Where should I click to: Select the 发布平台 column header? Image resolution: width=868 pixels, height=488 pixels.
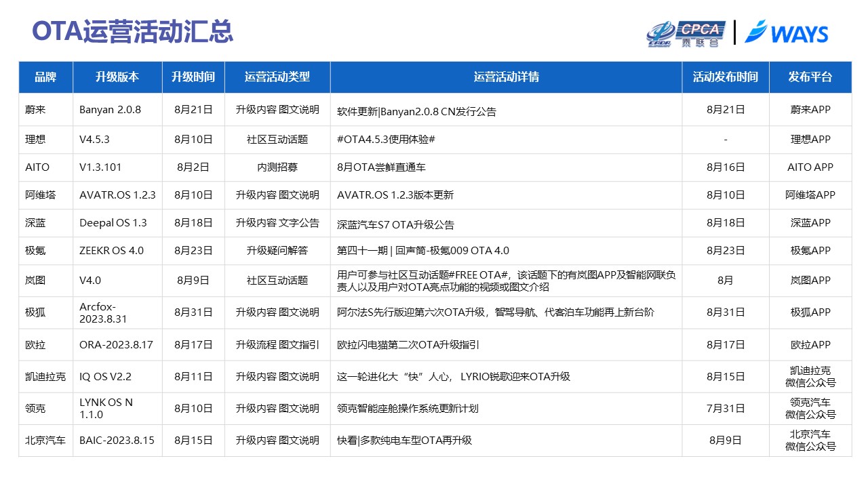(x=810, y=77)
